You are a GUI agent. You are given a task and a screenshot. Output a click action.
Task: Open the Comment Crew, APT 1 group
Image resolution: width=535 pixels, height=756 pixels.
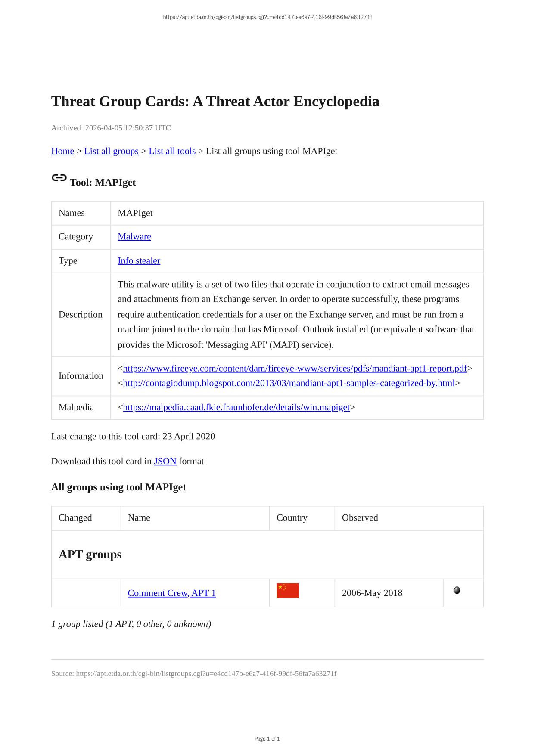pos(171,593)
